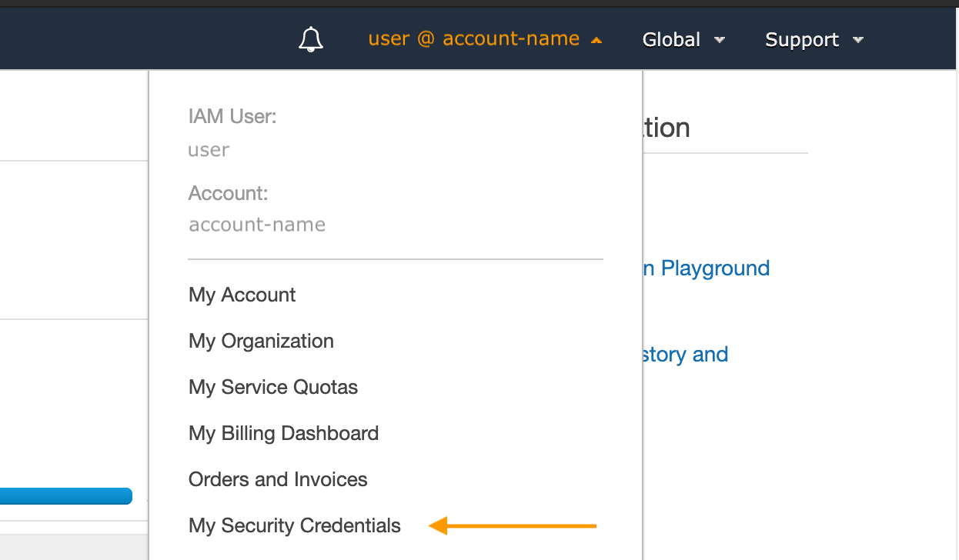The image size is (959, 560).
Task: Open My Account from the menu
Action: pyautogui.click(x=242, y=295)
